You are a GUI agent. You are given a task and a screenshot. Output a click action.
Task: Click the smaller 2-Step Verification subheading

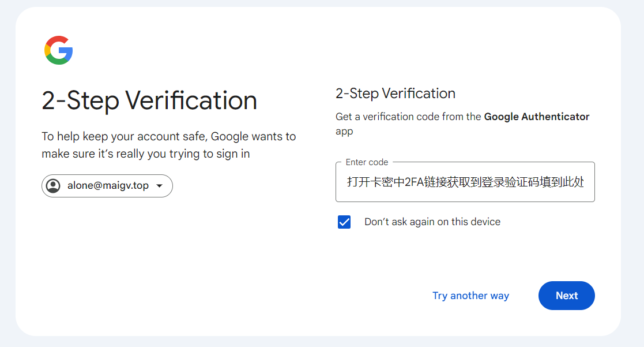396,94
